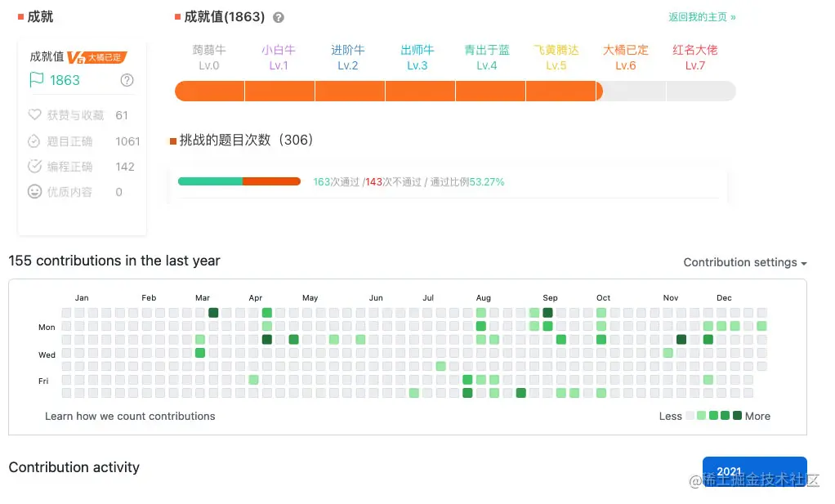835x504 pixels.
Task: Open Contribution settings dropdown
Action: (745, 262)
